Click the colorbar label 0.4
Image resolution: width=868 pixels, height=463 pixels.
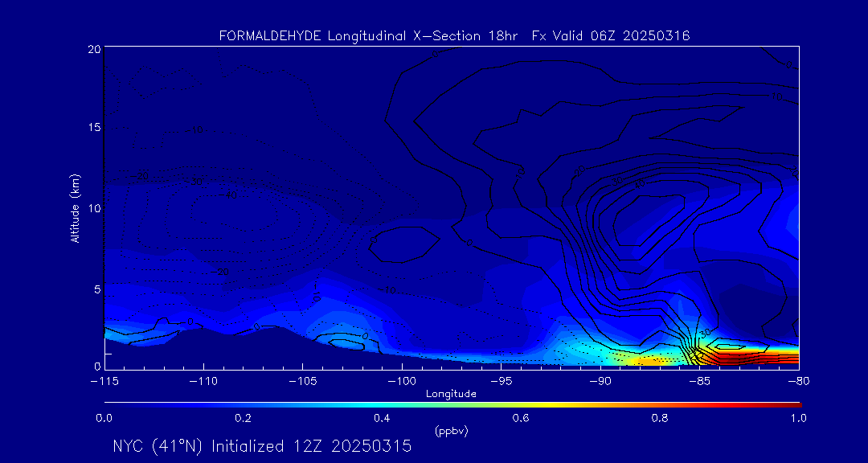382,418
